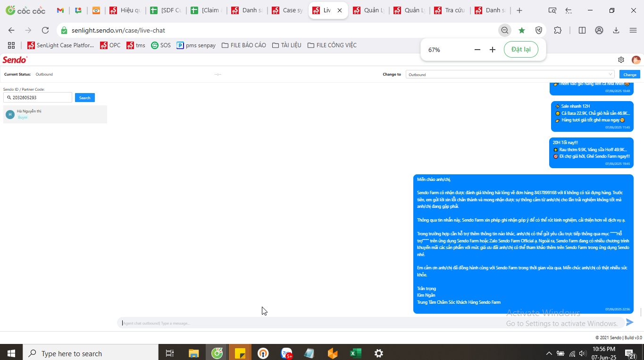The width and height of the screenshot is (644, 360).
Task: Click the 'Mến chào anh/chị' message bubble
Action: (x=523, y=244)
